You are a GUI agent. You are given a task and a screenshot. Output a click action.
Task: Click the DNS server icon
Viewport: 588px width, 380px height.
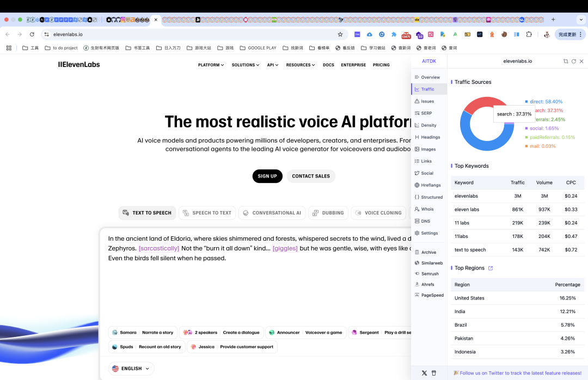[x=417, y=222]
